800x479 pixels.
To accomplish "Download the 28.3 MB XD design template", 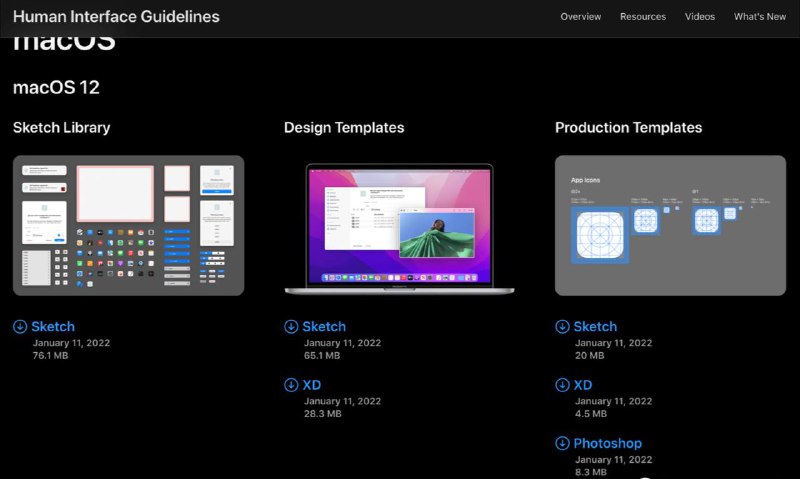I will 312,385.
